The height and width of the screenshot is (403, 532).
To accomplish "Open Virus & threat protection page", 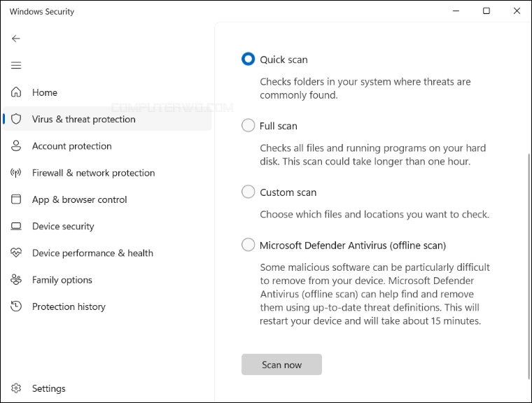I will point(107,119).
